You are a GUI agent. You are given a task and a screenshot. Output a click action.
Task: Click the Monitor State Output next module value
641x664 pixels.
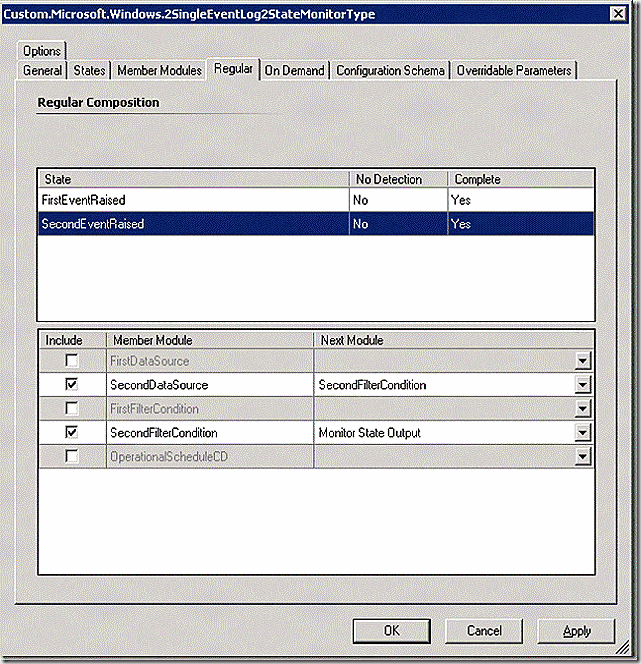(370, 433)
